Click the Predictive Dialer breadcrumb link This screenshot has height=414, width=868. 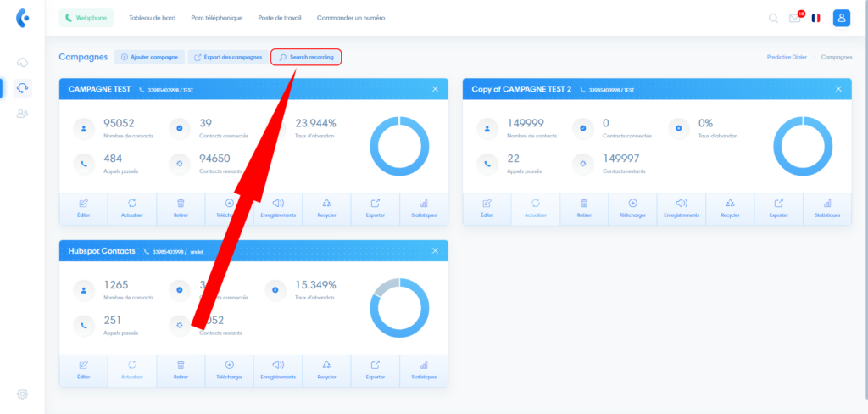(786, 57)
